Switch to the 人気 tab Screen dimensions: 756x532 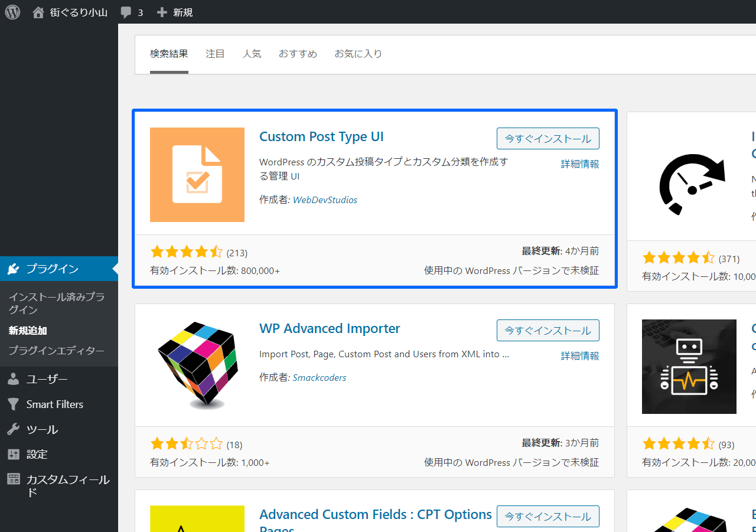click(252, 54)
